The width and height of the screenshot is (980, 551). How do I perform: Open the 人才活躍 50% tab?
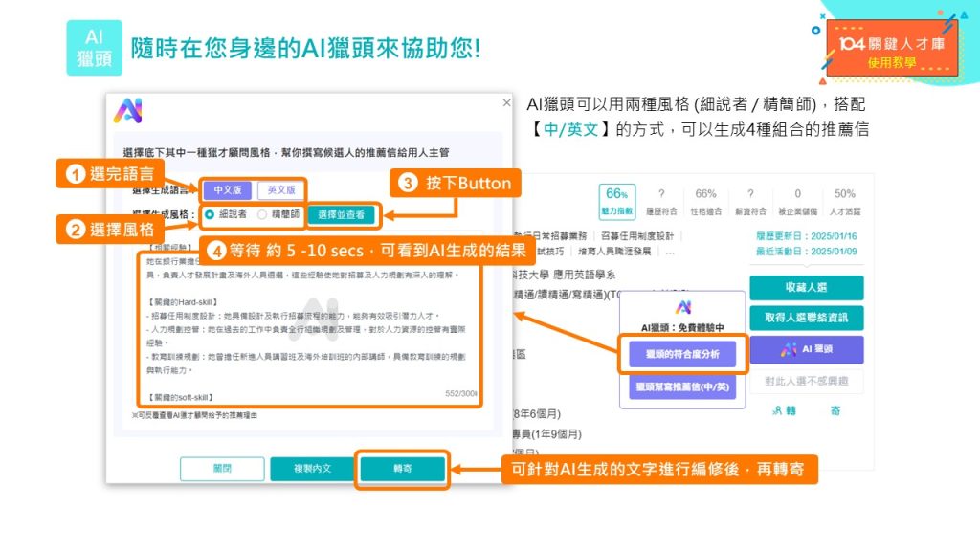click(844, 200)
